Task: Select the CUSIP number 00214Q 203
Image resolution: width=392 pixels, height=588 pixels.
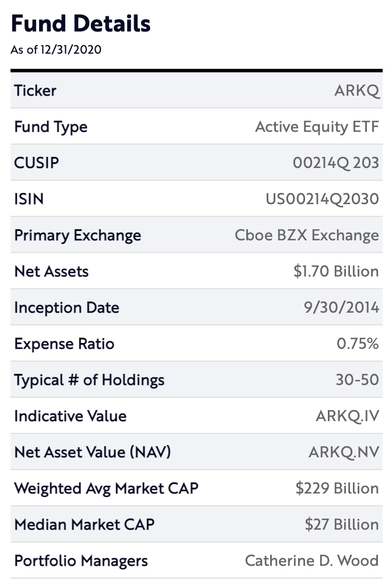Action: [336, 163]
